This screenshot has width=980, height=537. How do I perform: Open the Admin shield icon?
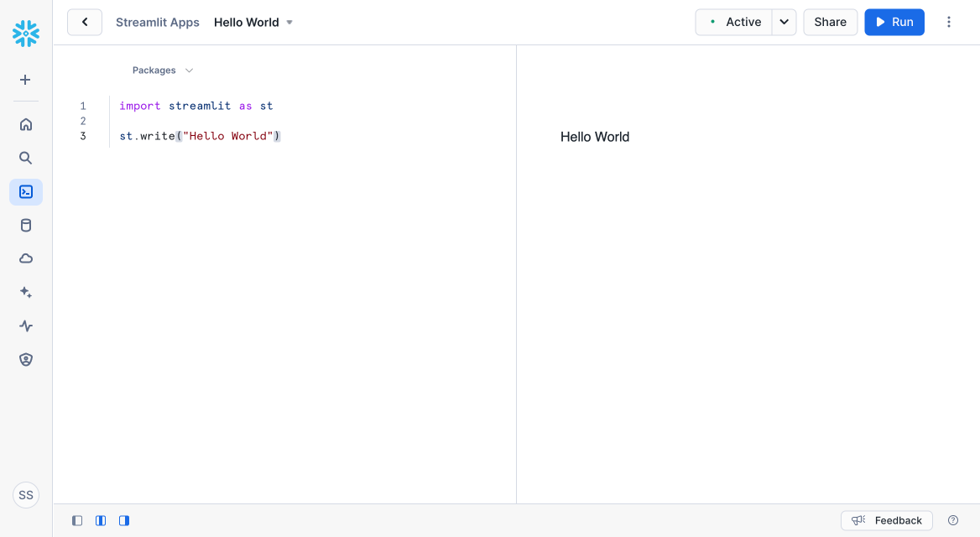click(x=25, y=359)
